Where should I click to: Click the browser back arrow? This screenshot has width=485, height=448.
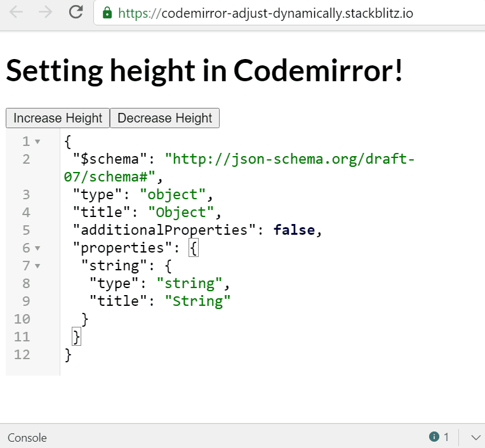(17, 12)
